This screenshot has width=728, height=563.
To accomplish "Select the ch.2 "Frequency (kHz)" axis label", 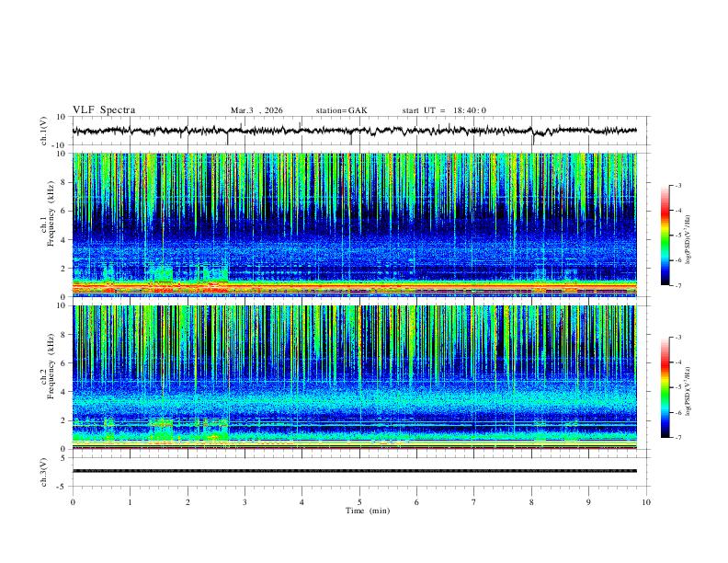I will click(x=51, y=364).
